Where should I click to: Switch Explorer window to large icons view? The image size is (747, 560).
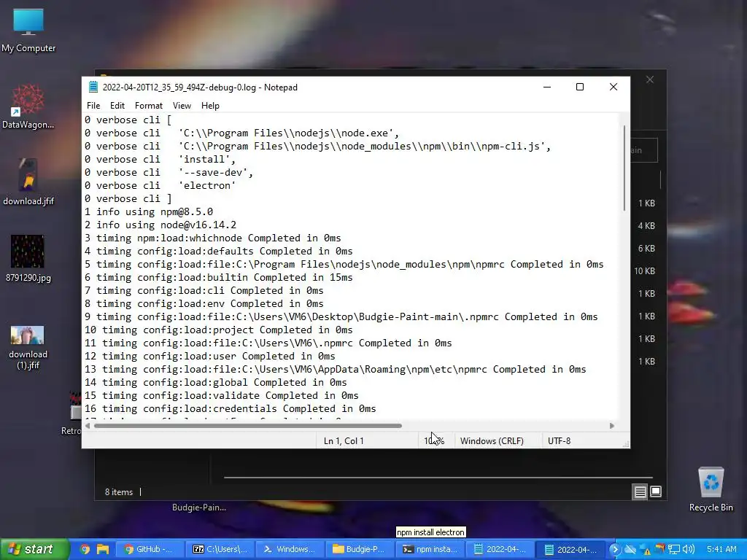(x=656, y=491)
